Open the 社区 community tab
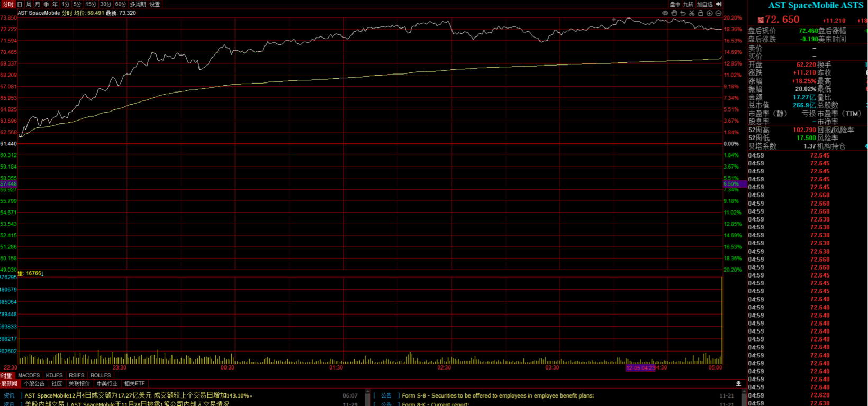Image resolution: width=868 pixels, height=406 pixels. (x=57, y=384)
